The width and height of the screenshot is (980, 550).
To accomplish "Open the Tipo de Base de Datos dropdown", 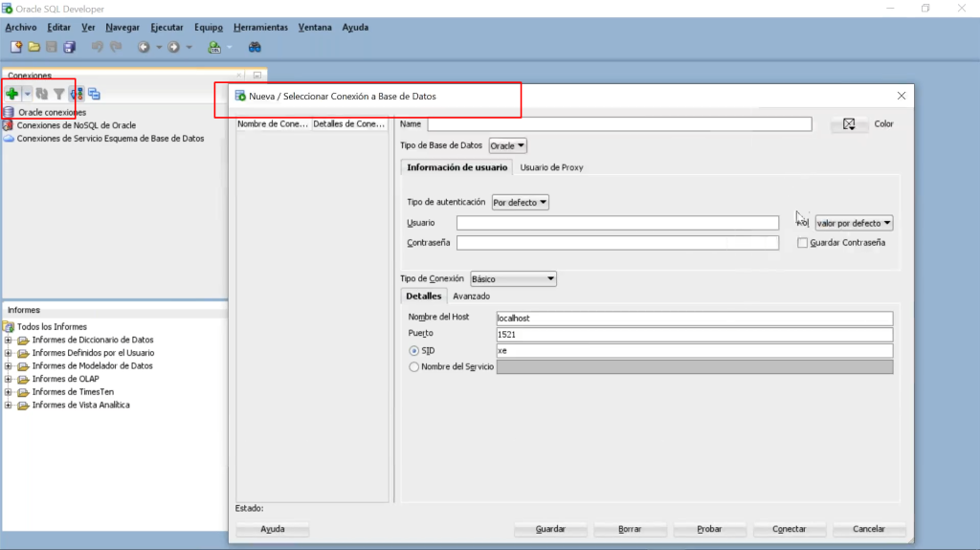I will [x=507, y=145].
